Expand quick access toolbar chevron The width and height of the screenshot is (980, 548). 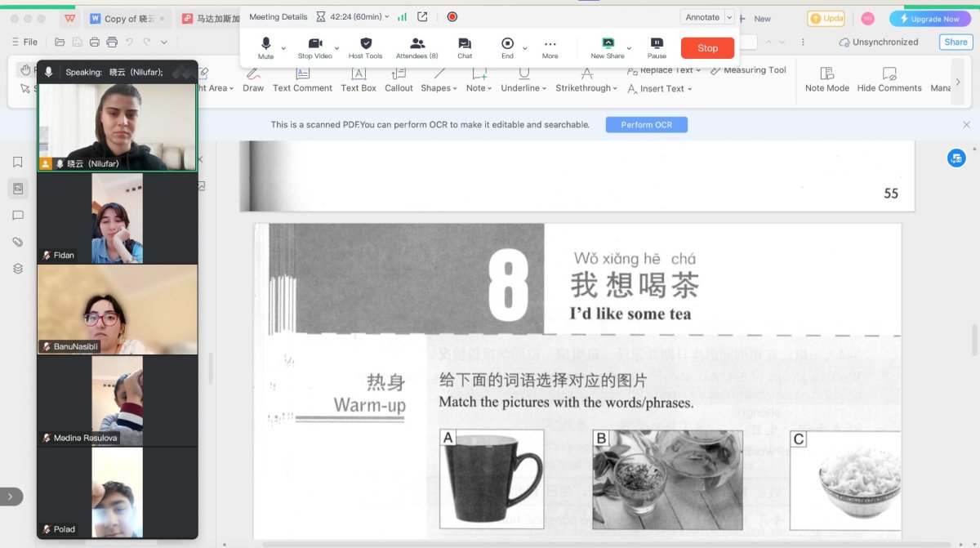pyautogui.click(x=164, y=42)
